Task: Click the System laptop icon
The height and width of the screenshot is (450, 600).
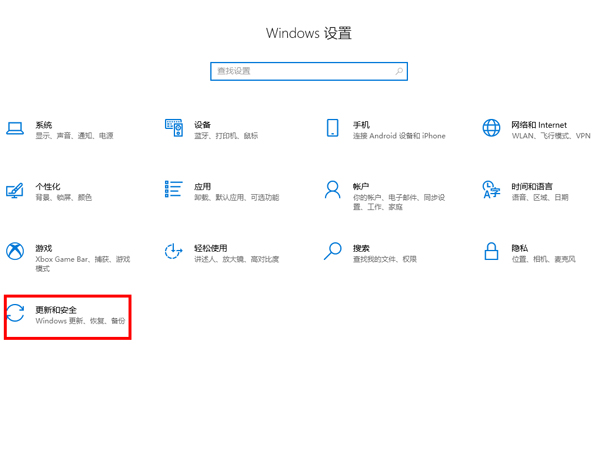Action: [x=15, y=128]
